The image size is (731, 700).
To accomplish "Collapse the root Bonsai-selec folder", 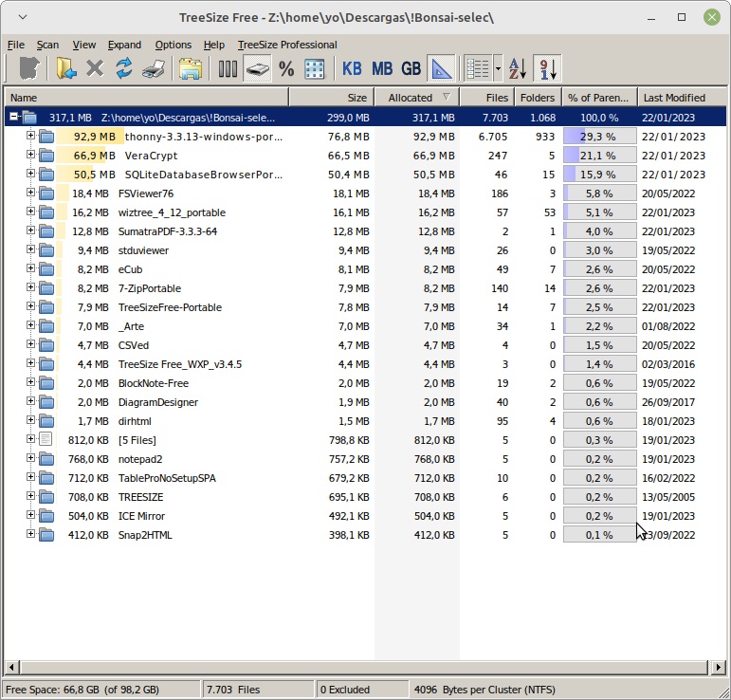I will tap(13, 118).
